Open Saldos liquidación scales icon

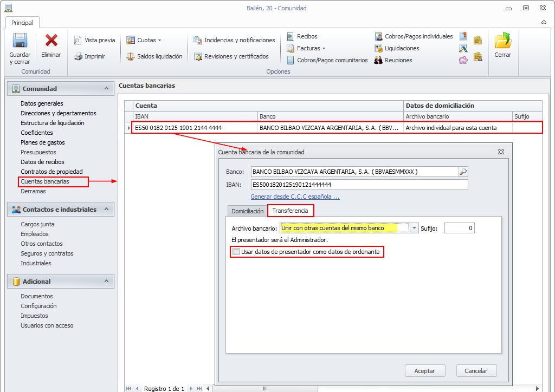point(131,56)
